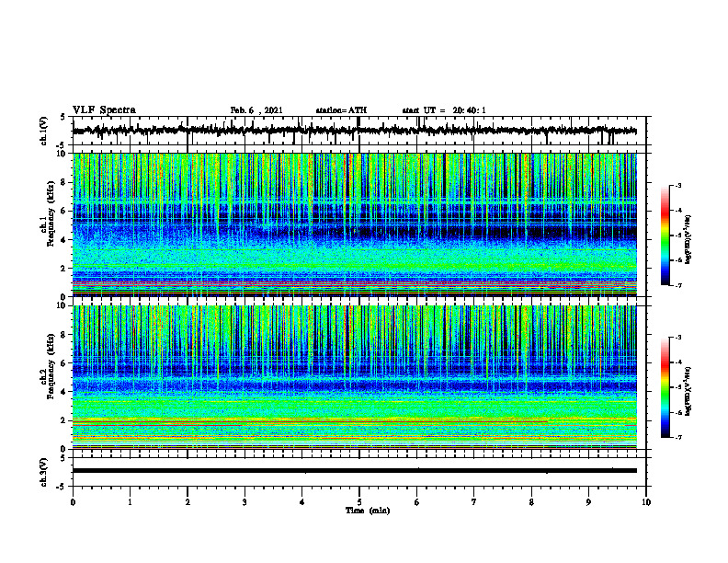Click the 'ch.3(V)' axis label
Screen dimensions: 728x563
pyautogui.click(x=44, y=472)
